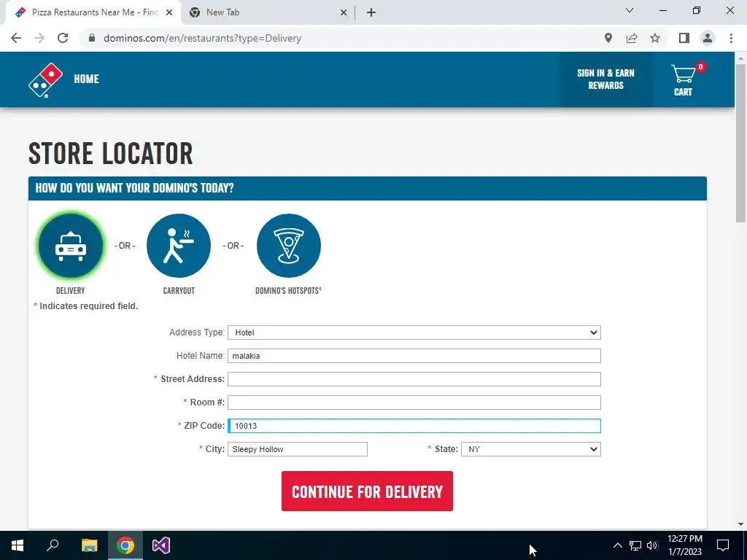Click the page vertical scrollbar thumb
The height and width of the screenshot is (560, 747).
click(x=740, y=142)
